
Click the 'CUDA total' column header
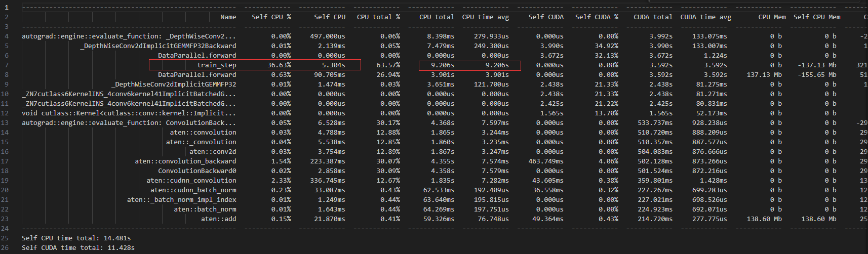653,17
